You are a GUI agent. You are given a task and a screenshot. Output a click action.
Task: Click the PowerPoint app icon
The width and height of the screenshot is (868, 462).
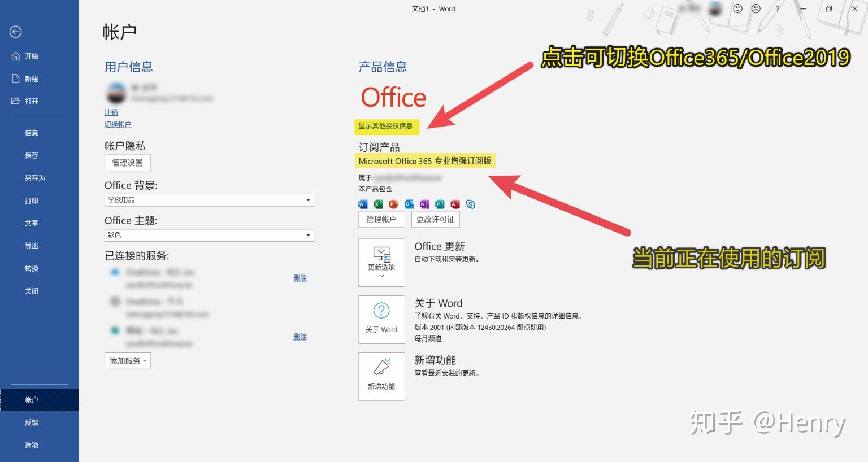pyautogui.click(x=393, y=204)
